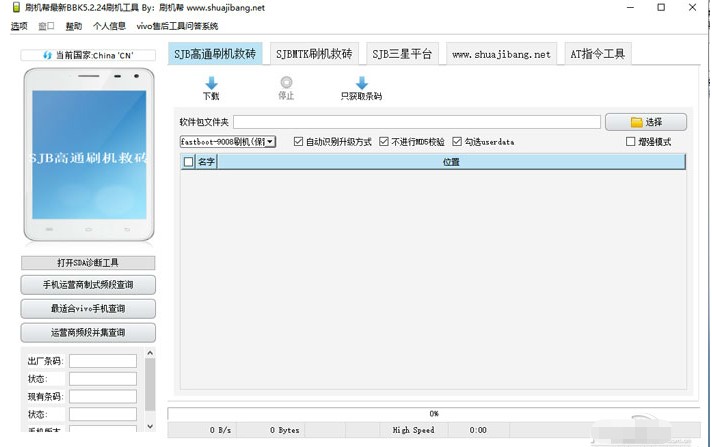Click 运营商频段并集查询 button

(88, 333)
